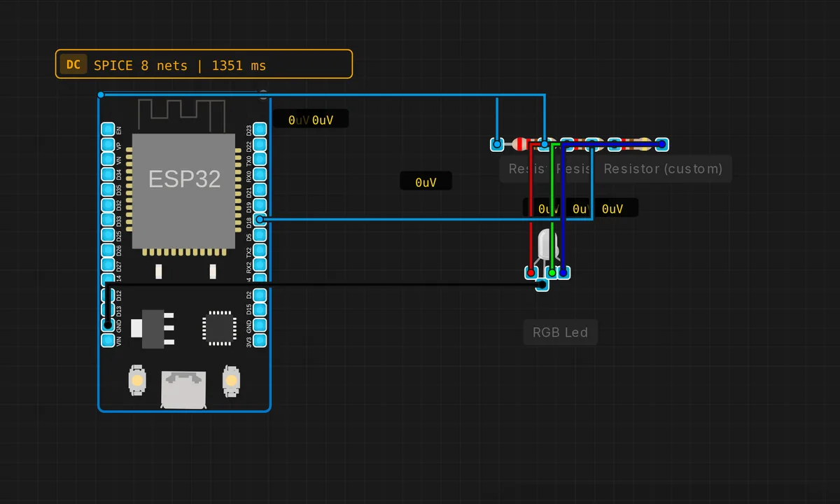Select the ESP32 D32 pin

click(x=108, y=205)
